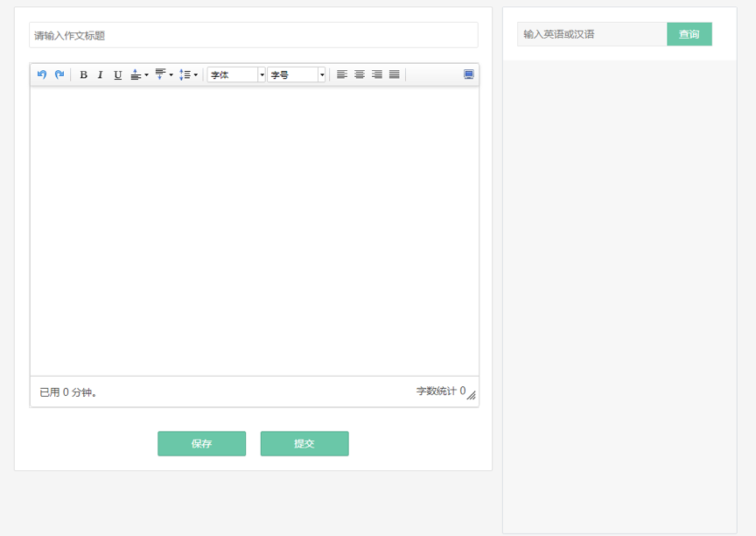756x536 pixels.
Task: Open the 字号 font size combo box
Action: (297, 74)
